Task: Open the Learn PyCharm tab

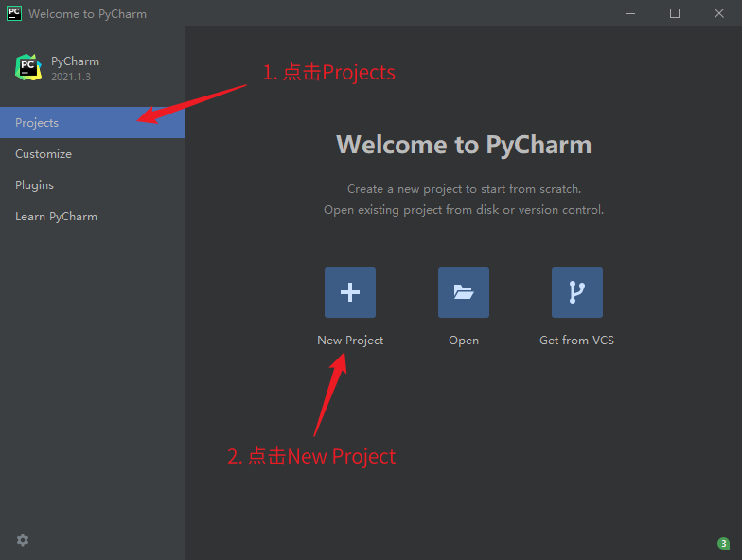Action: tap(56, 217)
